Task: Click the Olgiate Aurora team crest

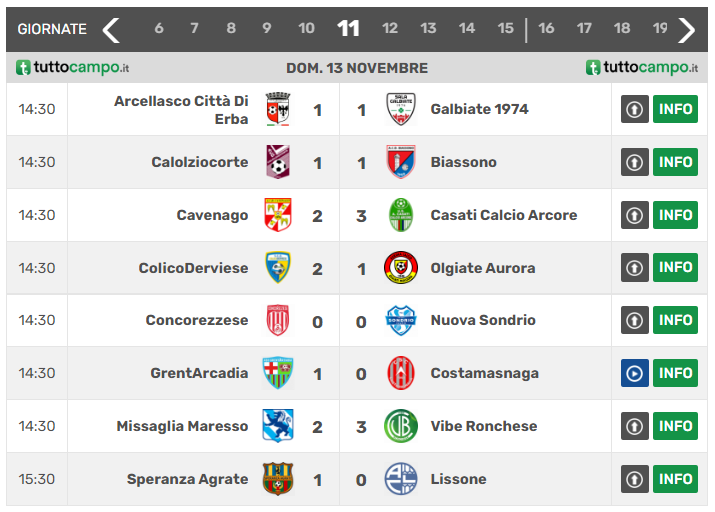Action: pos(400,268)
